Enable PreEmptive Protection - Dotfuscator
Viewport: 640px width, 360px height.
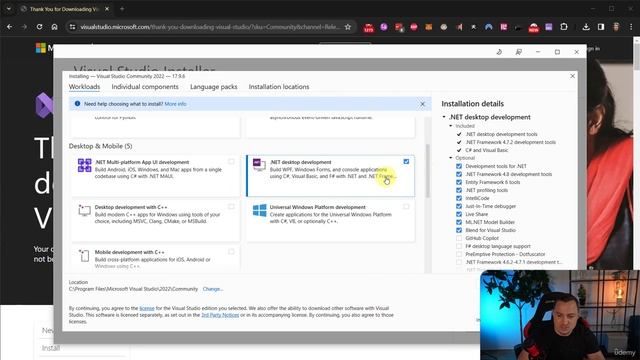459,254
